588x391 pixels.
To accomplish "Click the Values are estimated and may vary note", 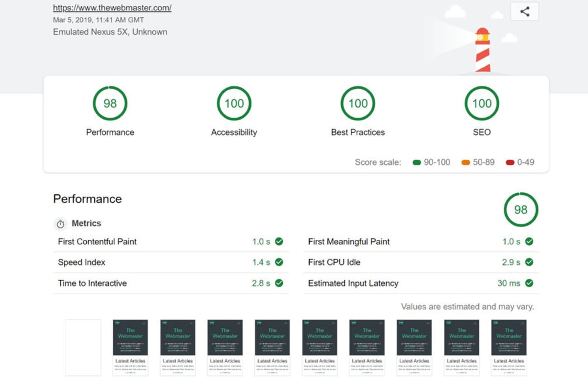I will (x=467, y=307).
